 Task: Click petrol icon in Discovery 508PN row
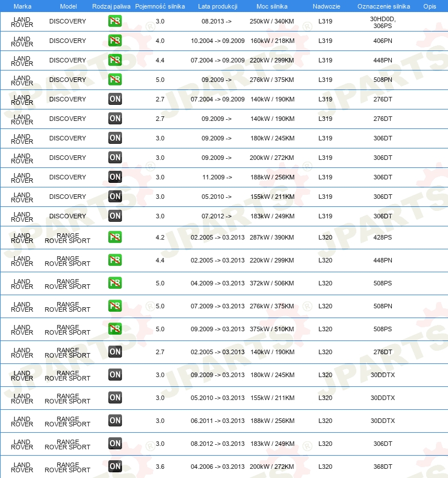115,80
